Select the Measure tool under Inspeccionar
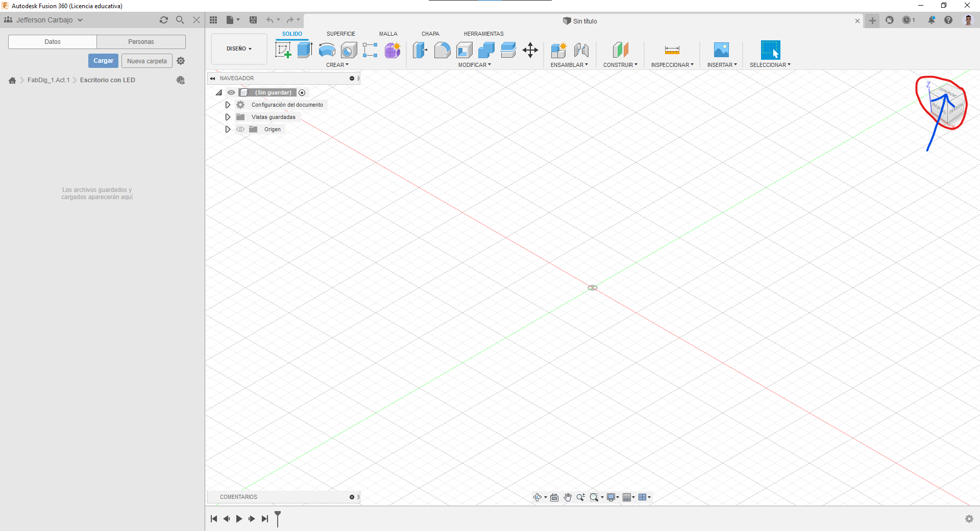This screenshot has height=531, width=980. click(672, 50)
